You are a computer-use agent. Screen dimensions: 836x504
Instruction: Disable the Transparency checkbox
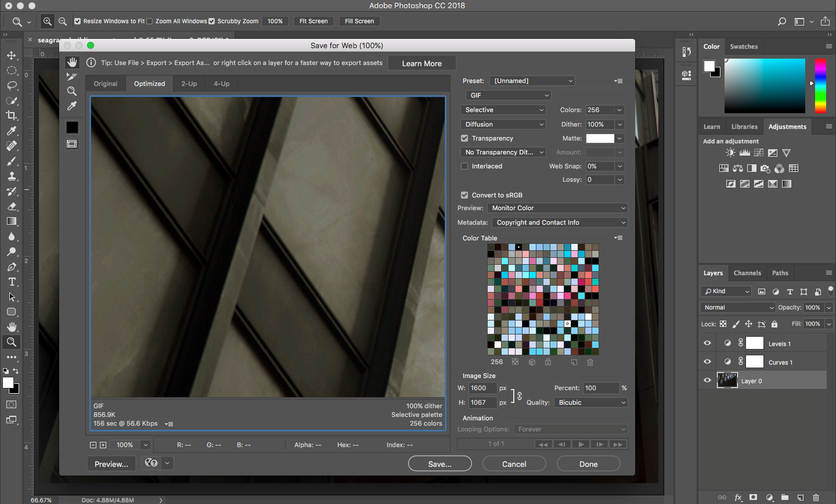tap(464, 138)
